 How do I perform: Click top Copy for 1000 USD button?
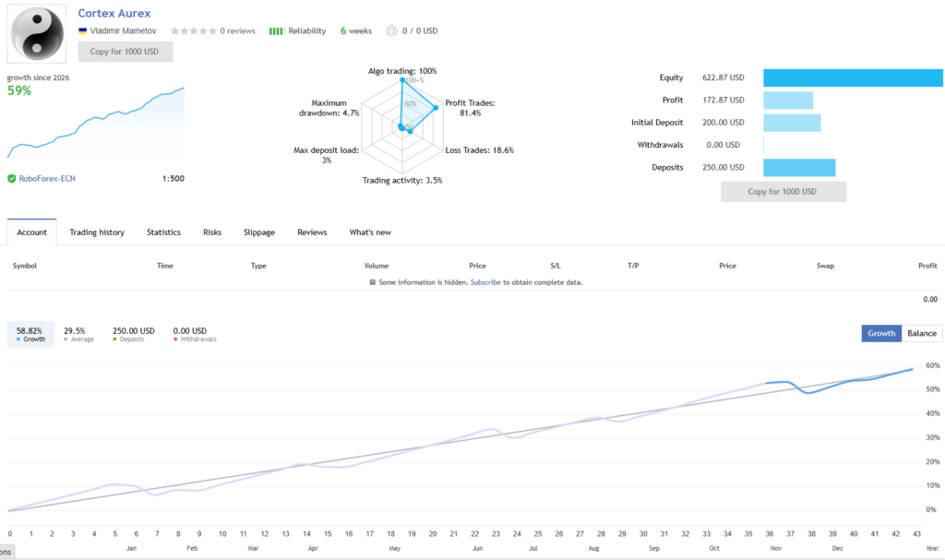coord(125,52)
